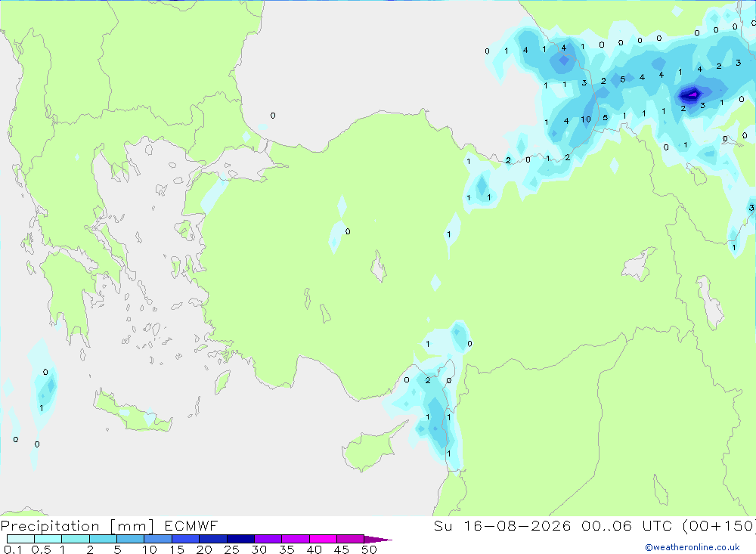Viewport: 756px width, 554px height.
Task: Click the '25' legend scale label
Action: tap(232, 549)
